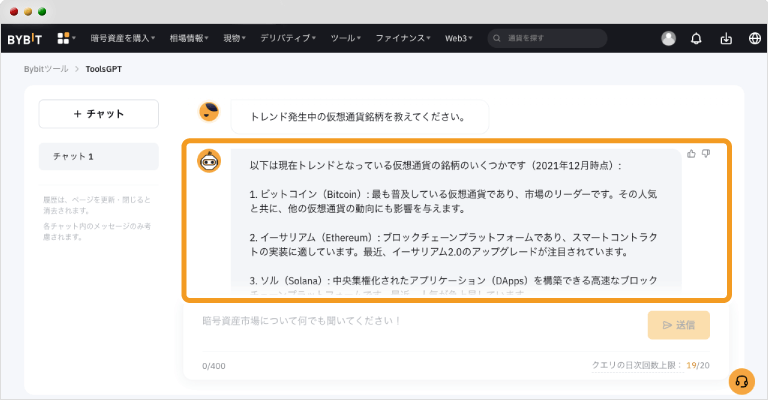
Task: Expand the 暗号資産を購入 menu
Action: pos(122,38)
